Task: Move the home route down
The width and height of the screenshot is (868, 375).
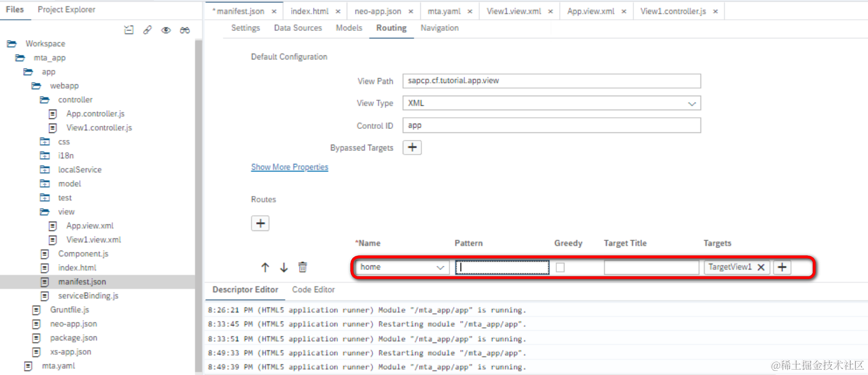Action: click(284, 268)
